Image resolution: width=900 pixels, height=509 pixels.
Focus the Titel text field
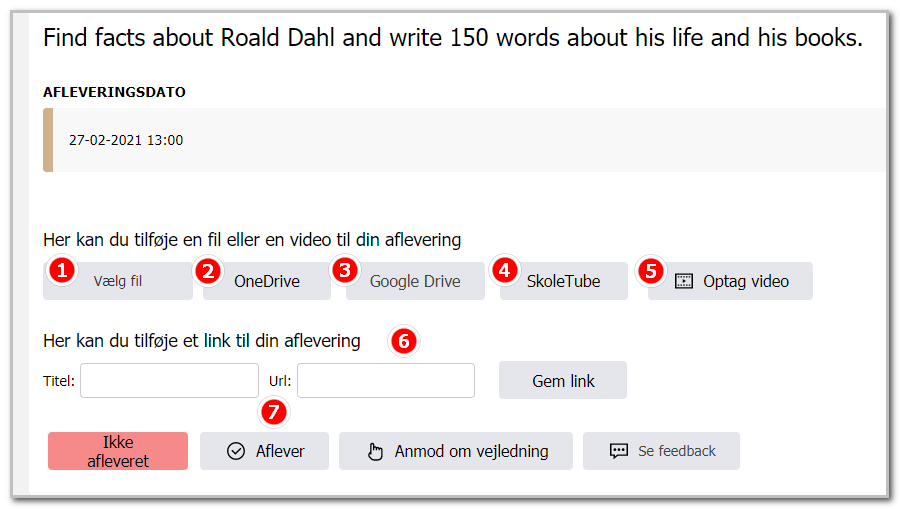point(169,380)
